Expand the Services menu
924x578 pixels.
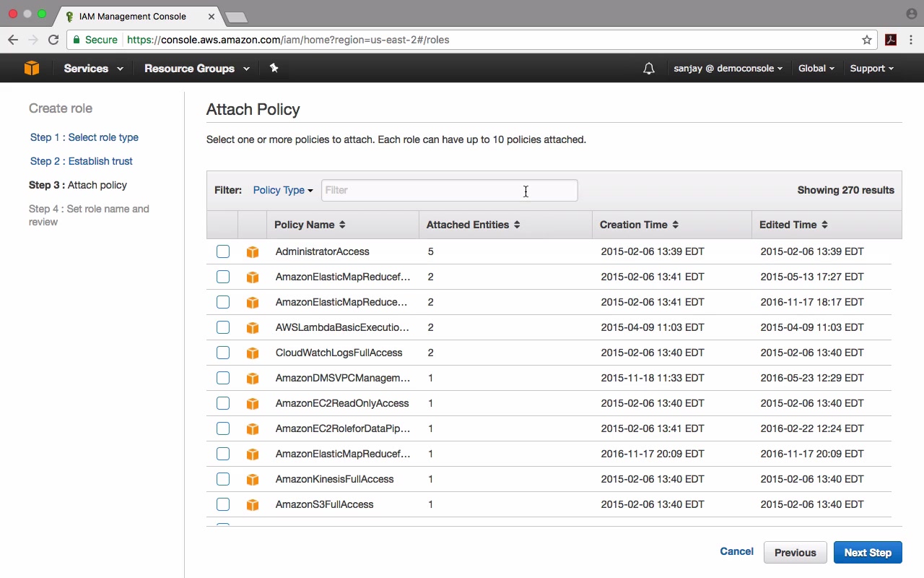93,69
